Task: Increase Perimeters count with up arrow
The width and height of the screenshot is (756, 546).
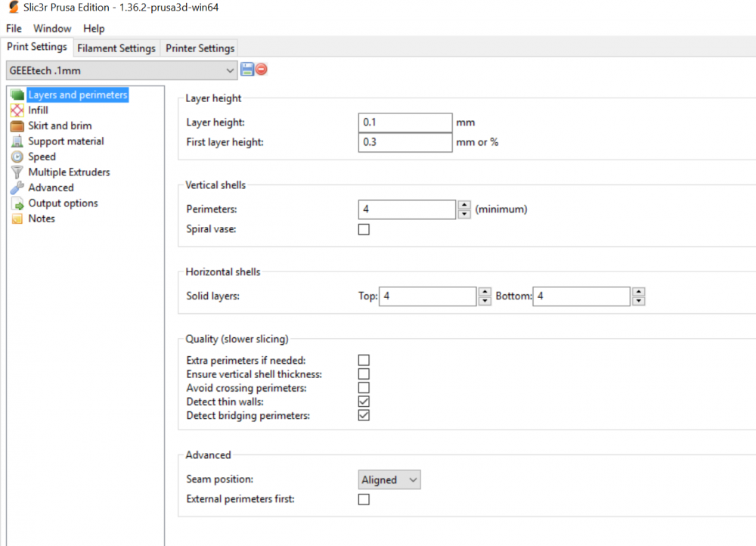Action: (x=464, y=205)
